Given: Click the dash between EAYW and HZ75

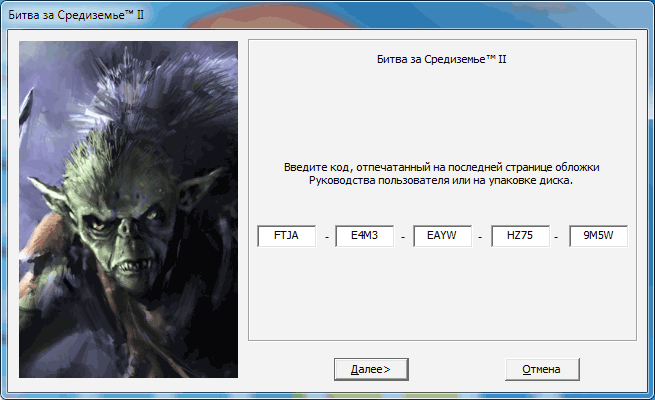Looking at the screenshot, I should coord(481,238).
